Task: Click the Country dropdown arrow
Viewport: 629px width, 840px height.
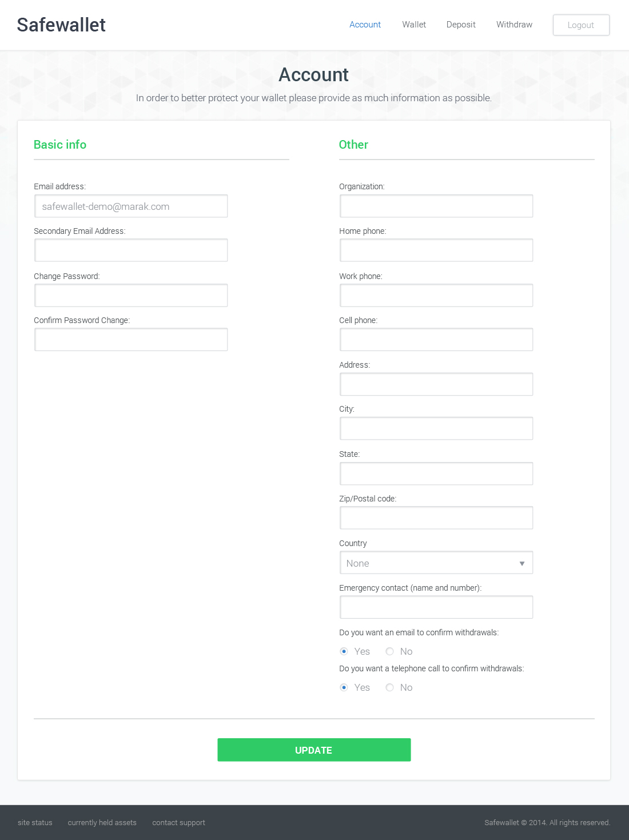Action: click(522, 563)
